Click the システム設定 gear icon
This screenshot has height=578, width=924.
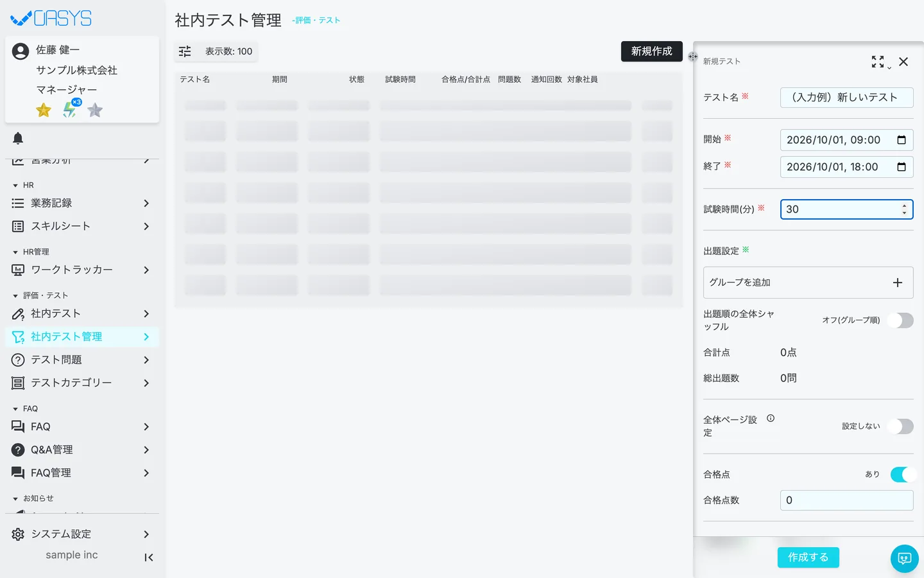[x=18, y=534]
